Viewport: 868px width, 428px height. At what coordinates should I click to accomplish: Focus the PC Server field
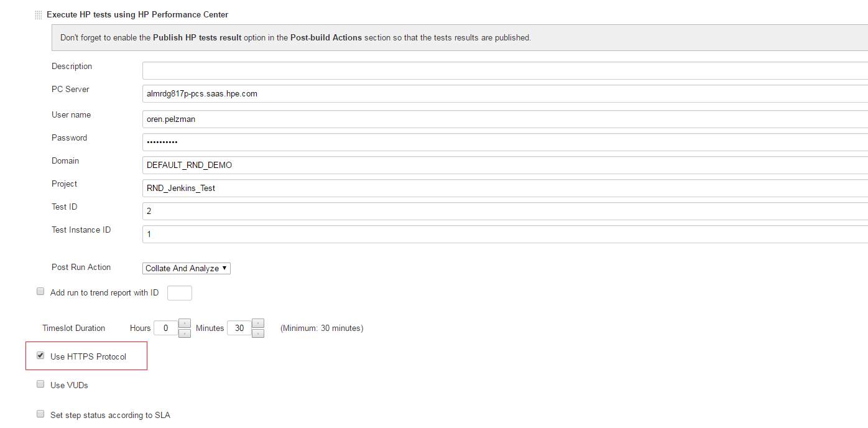504,93
